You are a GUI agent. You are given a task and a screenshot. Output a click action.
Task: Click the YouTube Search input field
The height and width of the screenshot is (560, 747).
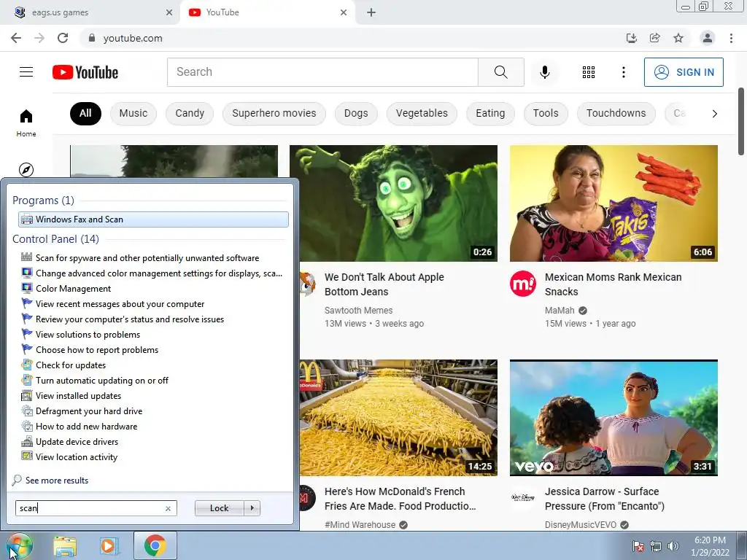tap(322, 72)
